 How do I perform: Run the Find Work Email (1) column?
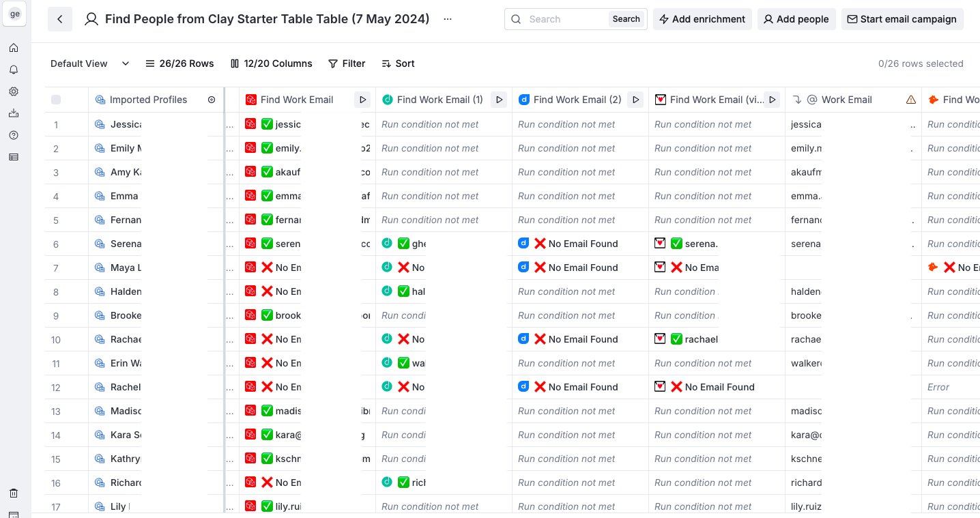tap(499, 100)
